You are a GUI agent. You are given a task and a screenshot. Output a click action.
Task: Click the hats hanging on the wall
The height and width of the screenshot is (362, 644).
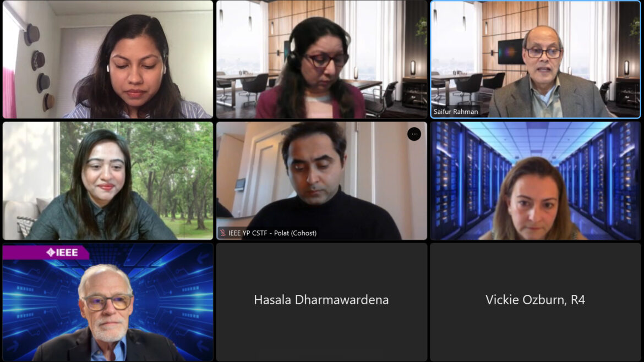pyautogui.click(x=39, y=68)
